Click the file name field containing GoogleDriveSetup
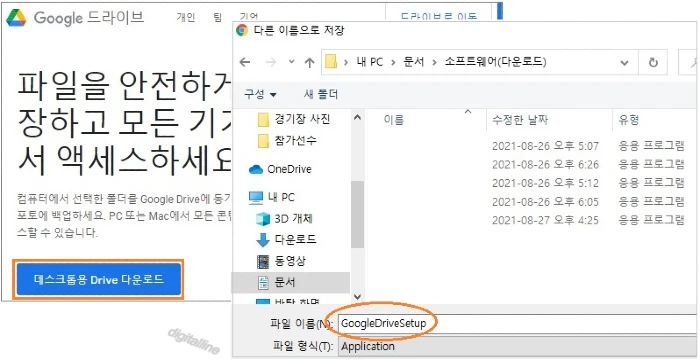Viewport: 700px width, 360px height. [x=517, y=323]
